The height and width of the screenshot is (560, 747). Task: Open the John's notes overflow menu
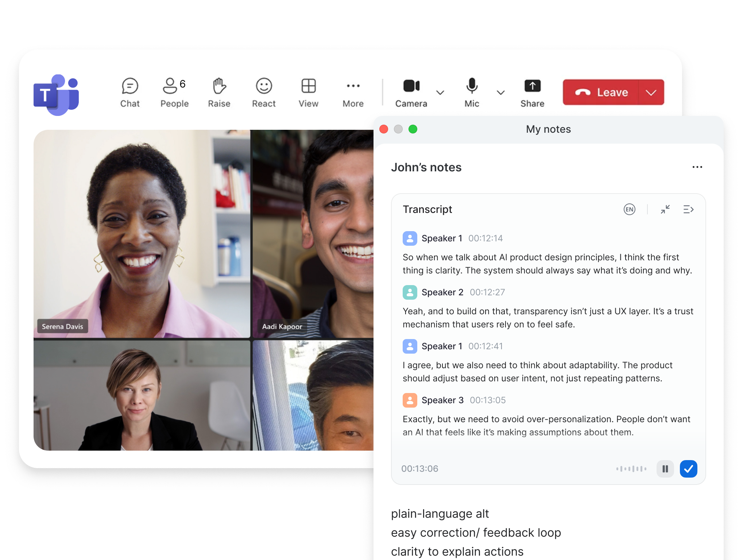[697, 167]
